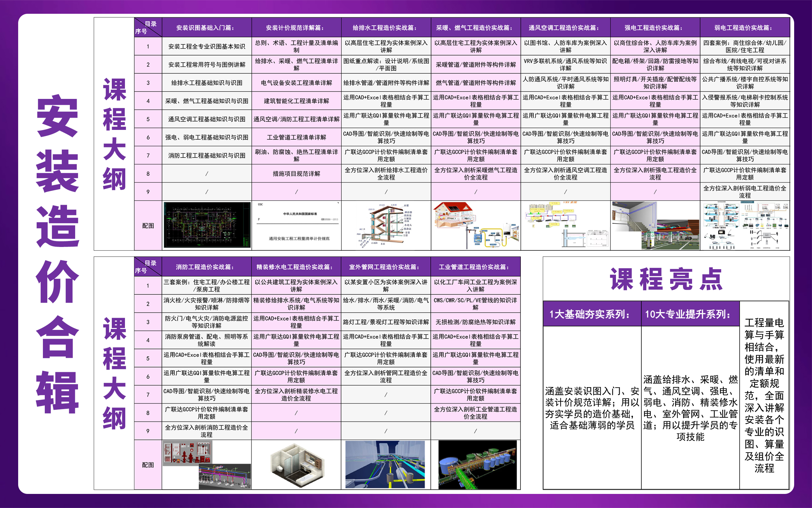Click the cell 燃气管道/管道附件等构件详解
The width and height of the screenshot is (812, 508).
(476, 83)
